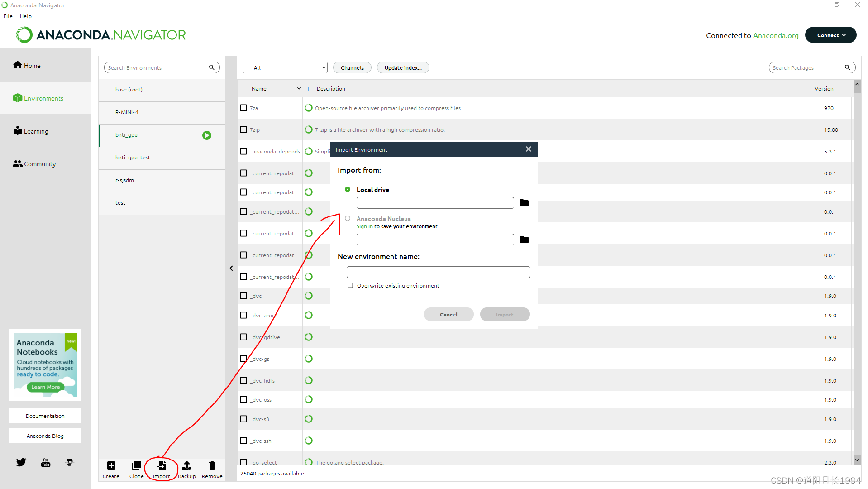The image size is (868, 489).
Task: Select the base (root) environment
Action: pyautogui.click(x=162, y=90)
